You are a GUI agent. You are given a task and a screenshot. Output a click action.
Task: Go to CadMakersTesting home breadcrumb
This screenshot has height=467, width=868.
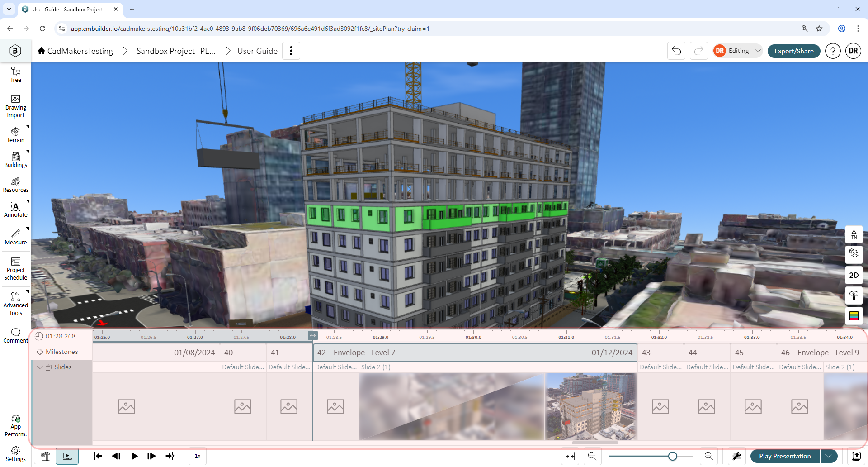tap(75, 51)
